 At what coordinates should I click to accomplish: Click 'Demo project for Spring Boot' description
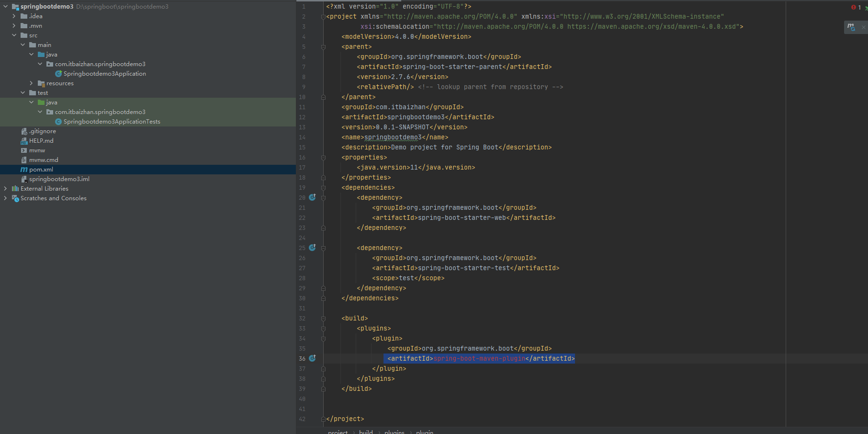[x=445, y=147]
